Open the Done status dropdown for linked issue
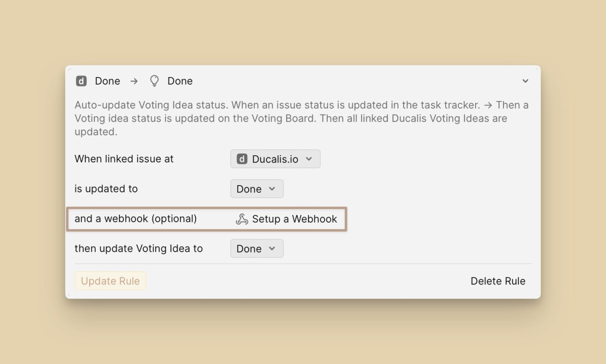This screenshot has width=606, height=364. point(256,189)
